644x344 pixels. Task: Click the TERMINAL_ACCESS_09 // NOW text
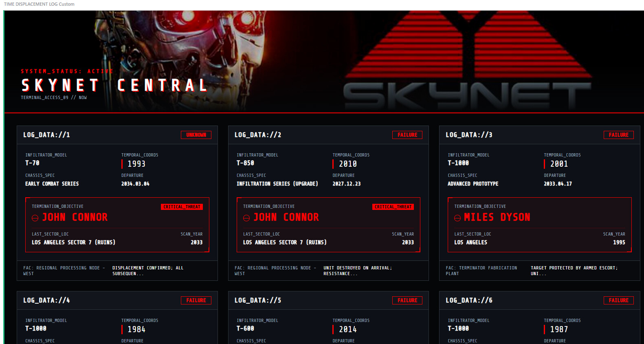click(54, 98)
